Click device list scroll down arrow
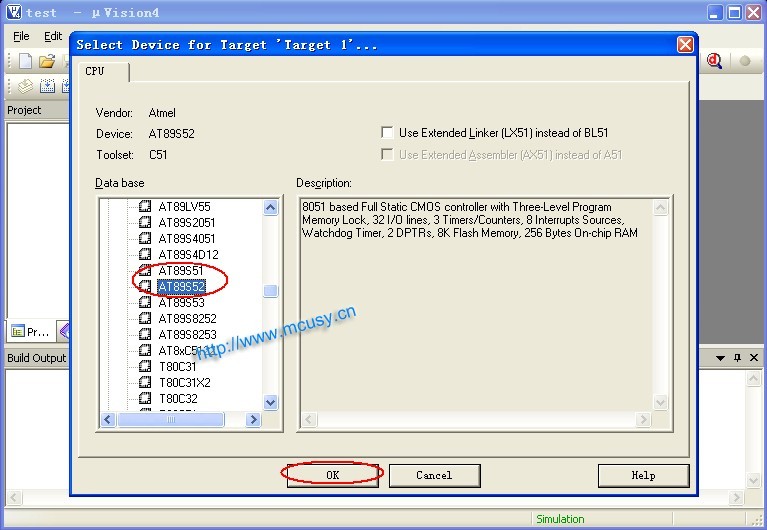The image size is (767, 530). coord(271,403)
